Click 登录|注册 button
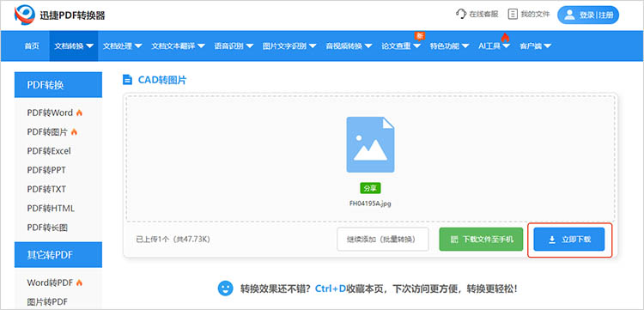The height and width of the screenshot is (310, 644). [587, 15]
